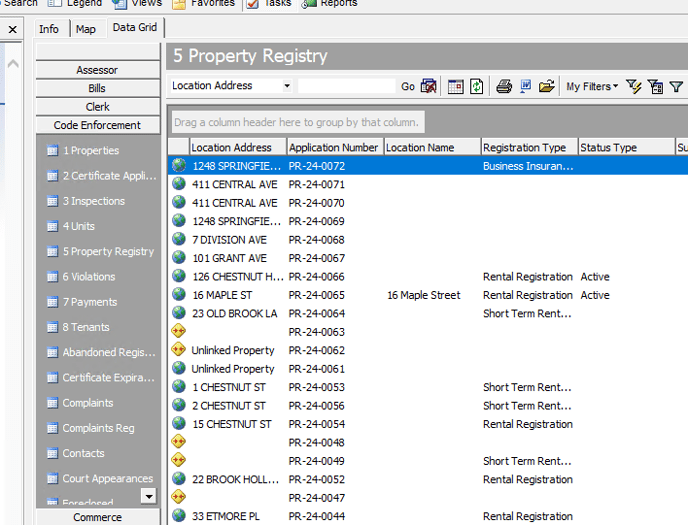The height and width of the screenshot is (525, 688).
Task: Open the Court Appearances view
Action: 100,479
